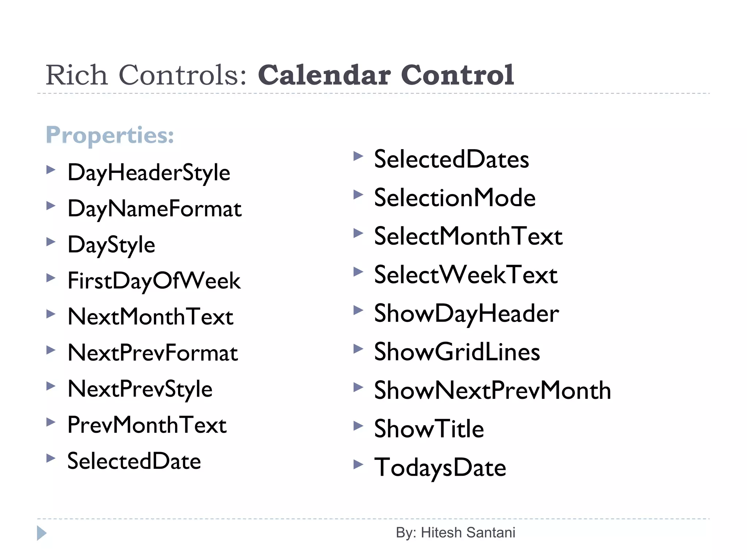Image resolution: width=747 pixels, height=560 pixels.
Task: Click the ShowDayHeader property text
Action: 467,313
